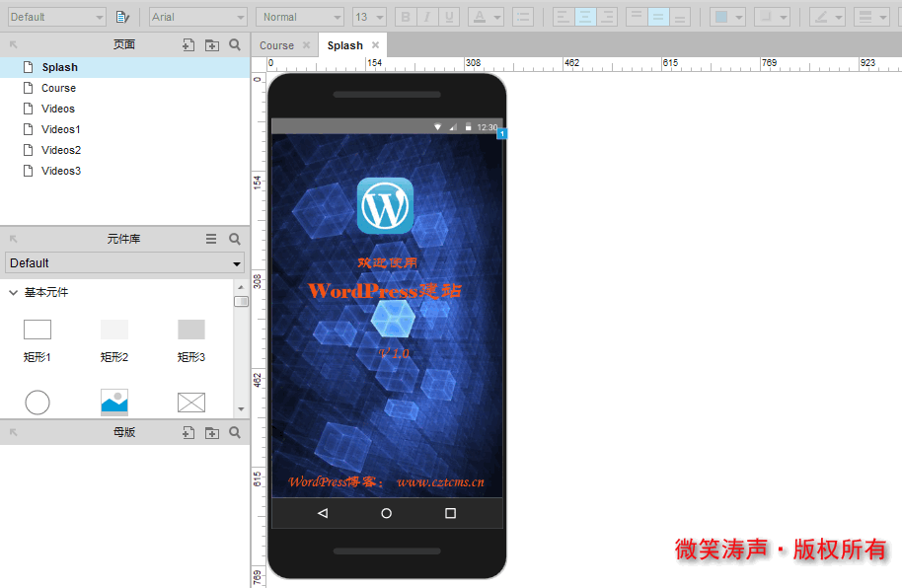
Task: Pick the image widget
Action: coord(114,403)
